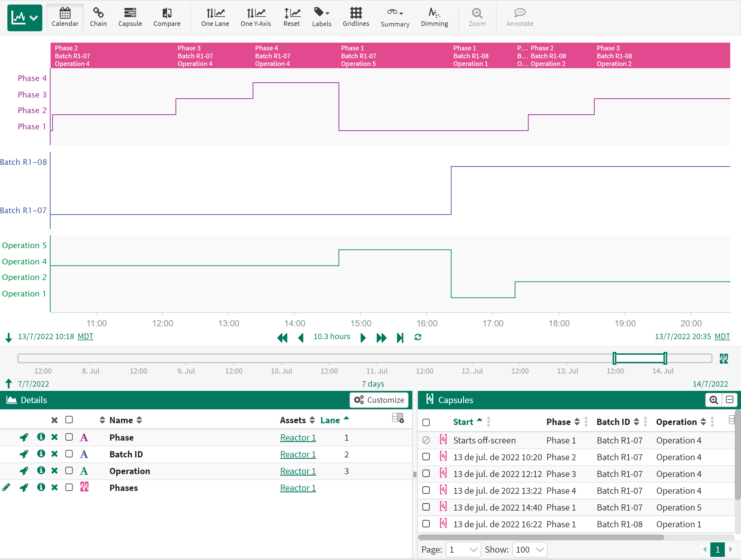The height and width of the screenshot is (560, 741).
Task: Toggle select-all capsules checkbox
Action: click(426, 422)
